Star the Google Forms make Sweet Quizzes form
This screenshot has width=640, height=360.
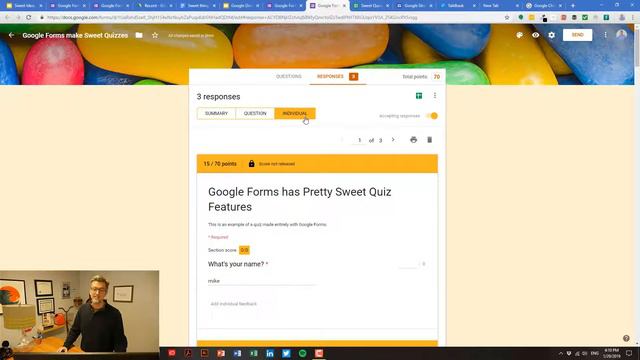tap(155, 35)
